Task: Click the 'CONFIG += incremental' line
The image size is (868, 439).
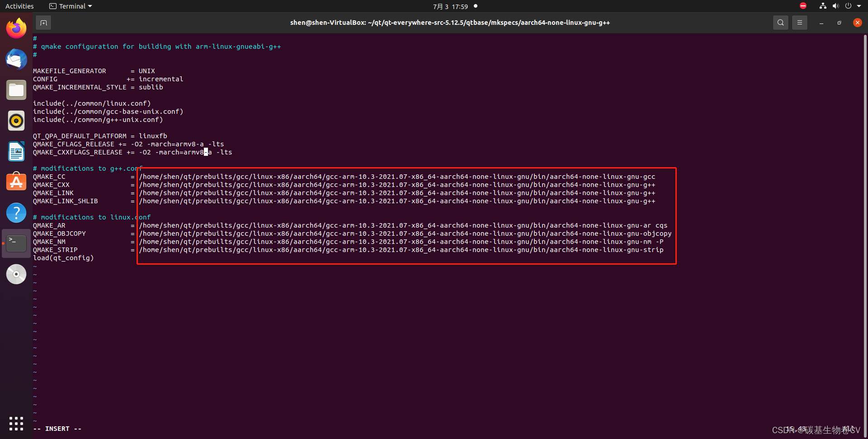Action: point(108,79)
